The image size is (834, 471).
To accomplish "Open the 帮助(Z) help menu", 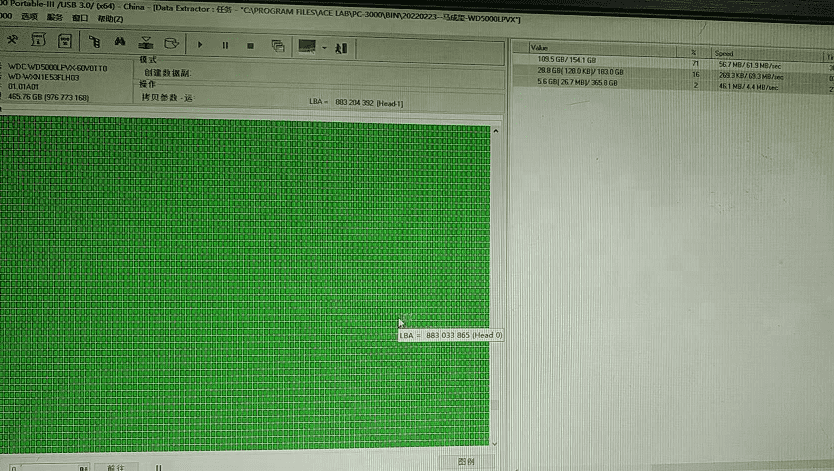I will [111, 19].
